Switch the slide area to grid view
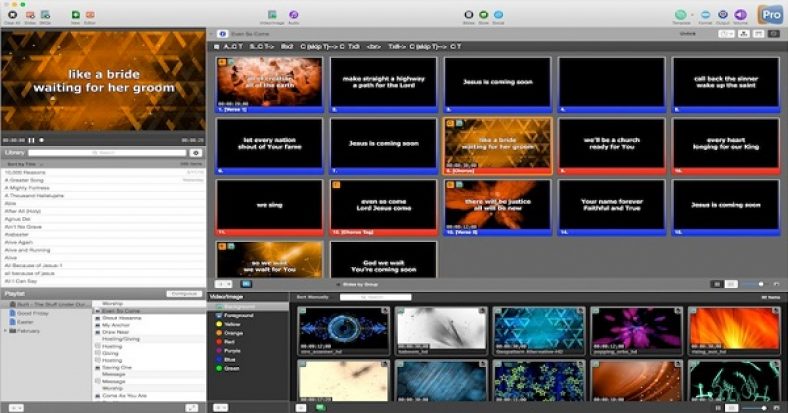The width and height of the screenshot is (788, 413). [x=717, y=284]
